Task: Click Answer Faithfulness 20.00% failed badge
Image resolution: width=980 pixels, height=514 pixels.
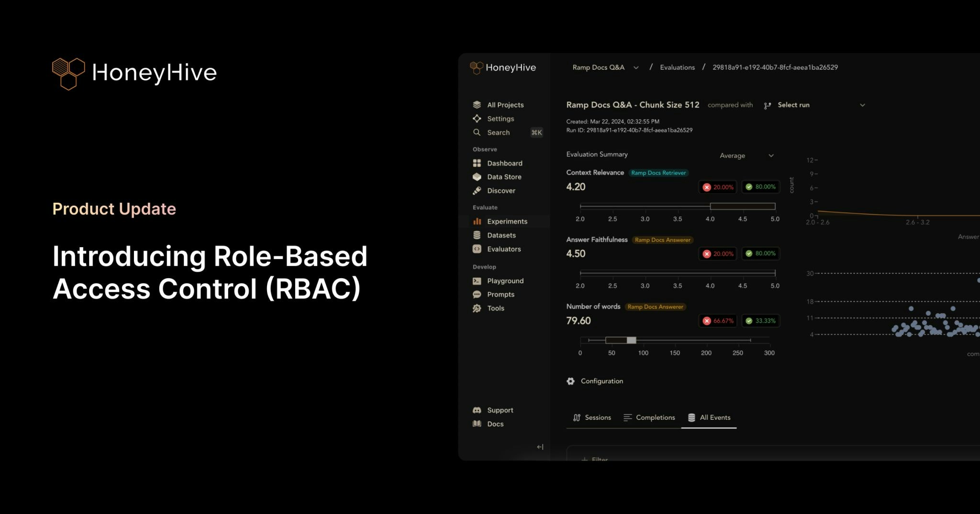Action: [x=718, y=254]
